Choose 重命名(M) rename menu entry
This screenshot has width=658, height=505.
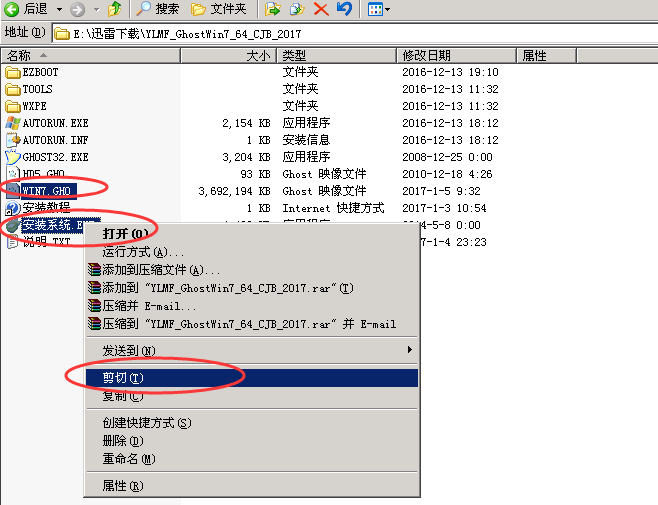click(252, 459)
